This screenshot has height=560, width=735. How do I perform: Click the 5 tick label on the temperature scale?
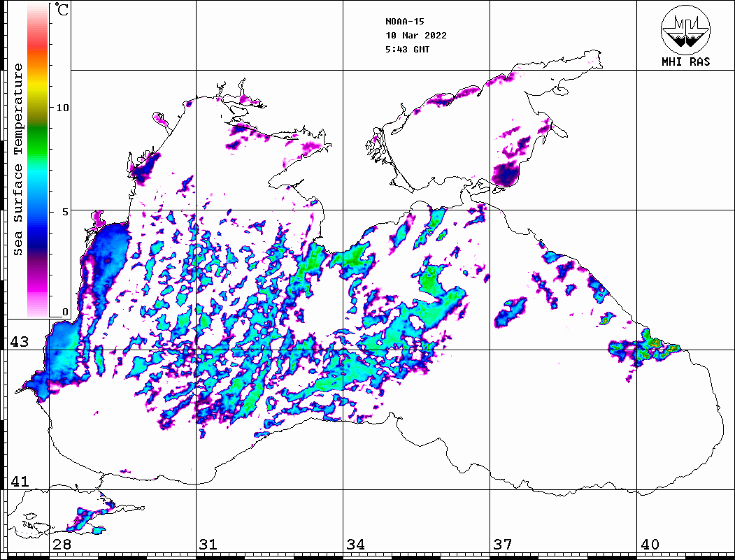66,213
